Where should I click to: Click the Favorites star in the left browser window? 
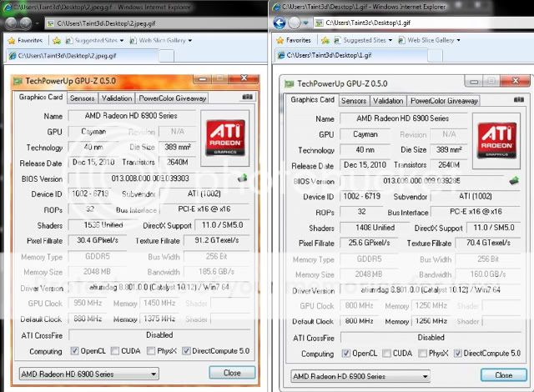pos(12,39)
